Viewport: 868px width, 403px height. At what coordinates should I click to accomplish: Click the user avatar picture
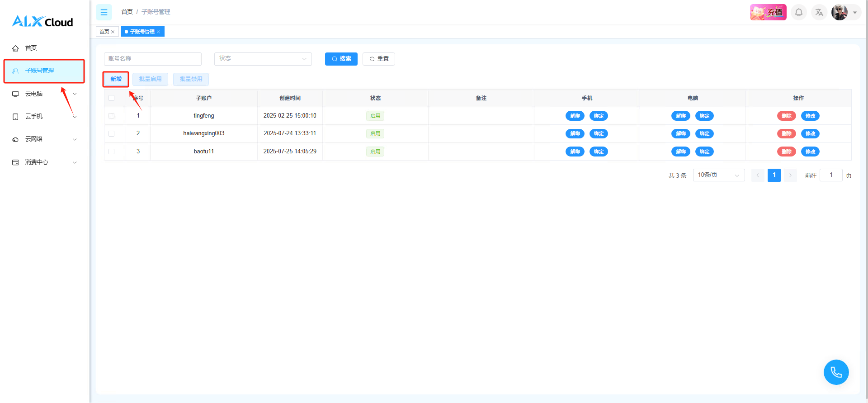coord(840,12)
